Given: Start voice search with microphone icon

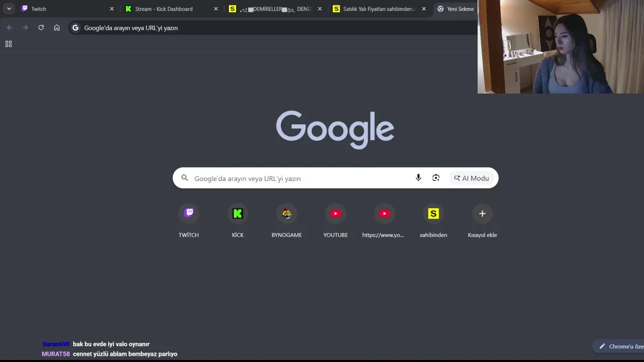Looking at the screenshot, I should pyautogui.click(x=418, y=178).
